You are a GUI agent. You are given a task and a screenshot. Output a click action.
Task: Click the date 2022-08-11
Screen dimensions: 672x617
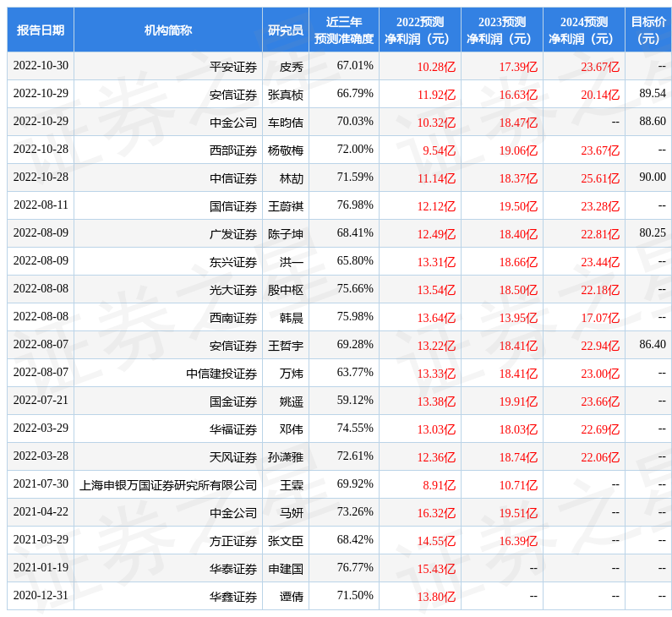[x=41, y=205]
